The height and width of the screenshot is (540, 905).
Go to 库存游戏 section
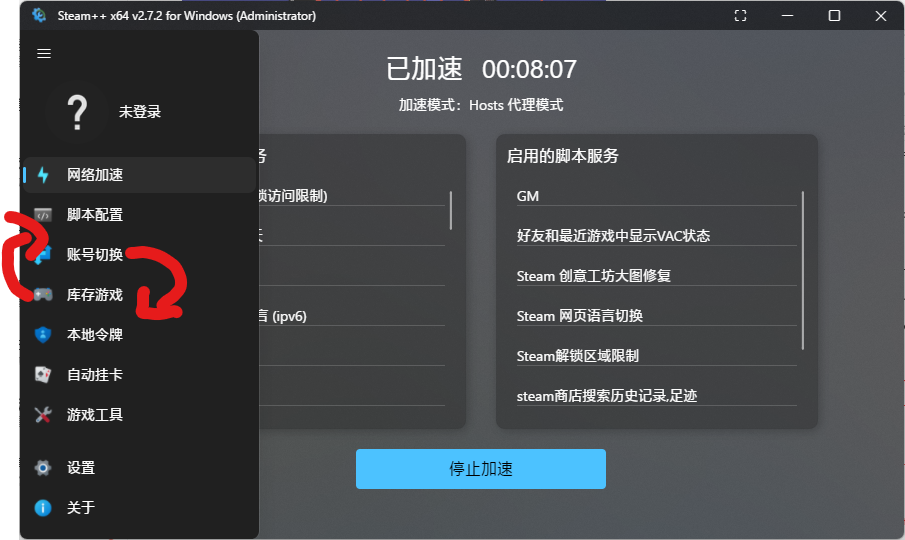(139, 295)
